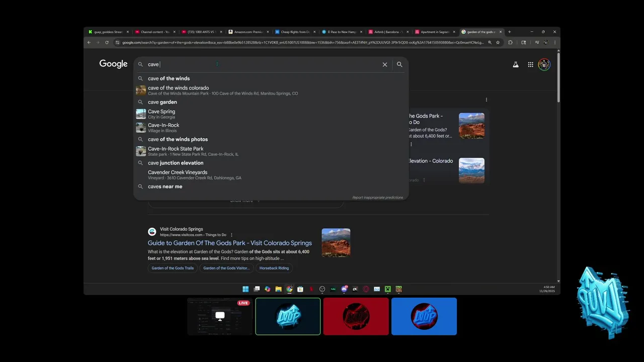
Task: Open the Chrome three-dot menu
Action: point(555,42)
